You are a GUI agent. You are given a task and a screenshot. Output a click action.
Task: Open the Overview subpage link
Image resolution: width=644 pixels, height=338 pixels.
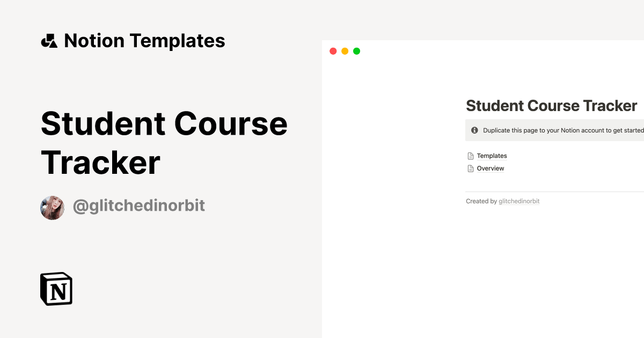click(x=491, y=168)
